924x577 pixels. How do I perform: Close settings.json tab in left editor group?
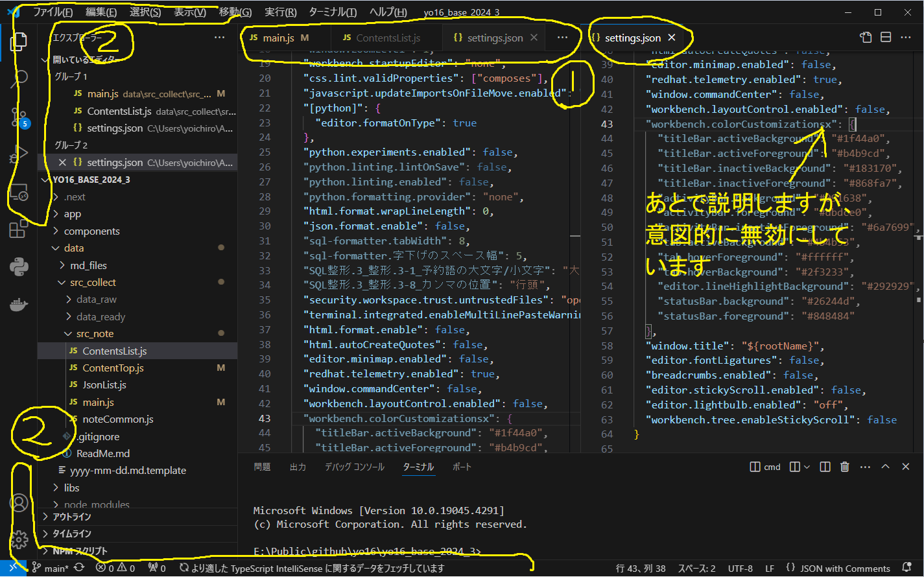[x=534, y=38]
